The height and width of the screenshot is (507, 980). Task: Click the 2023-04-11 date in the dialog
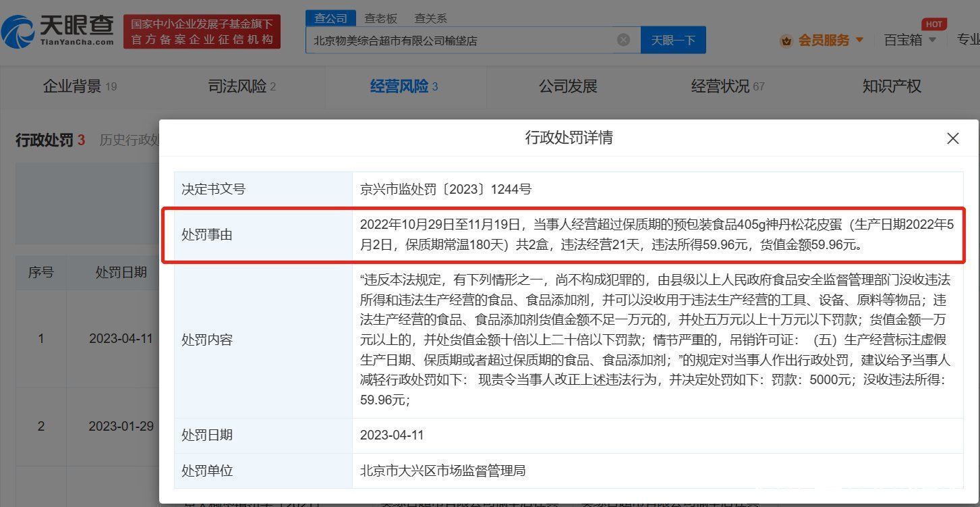point(392,435)
